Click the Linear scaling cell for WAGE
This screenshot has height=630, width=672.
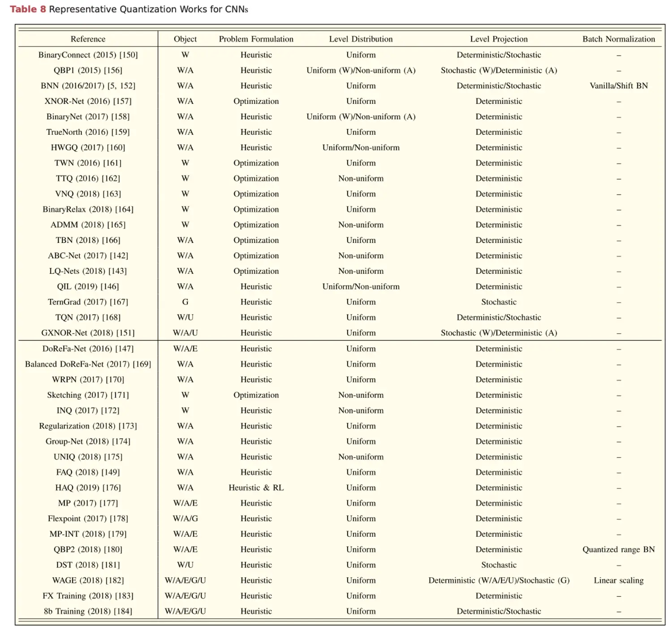tap(618, 580)
